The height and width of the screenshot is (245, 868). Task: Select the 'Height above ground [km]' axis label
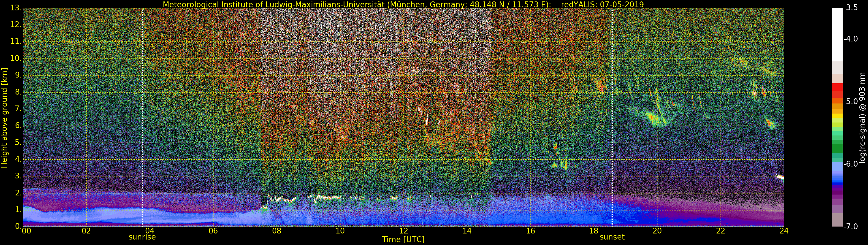4,118
